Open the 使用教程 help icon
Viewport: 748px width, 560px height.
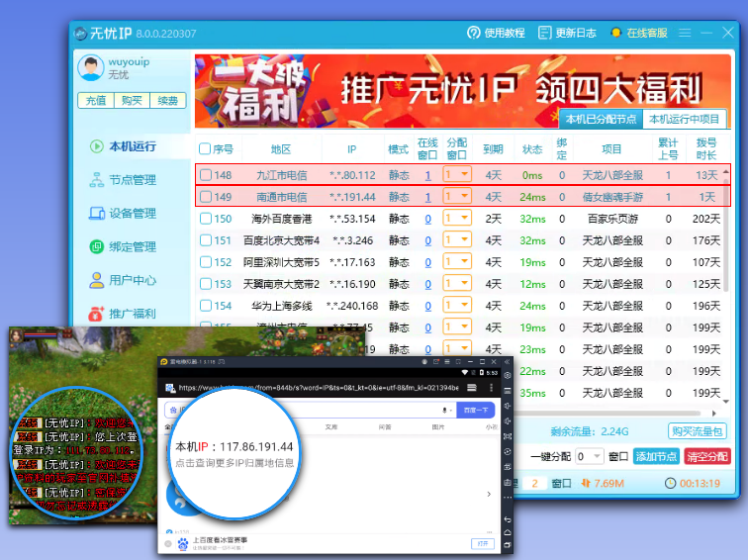[473, 33]
